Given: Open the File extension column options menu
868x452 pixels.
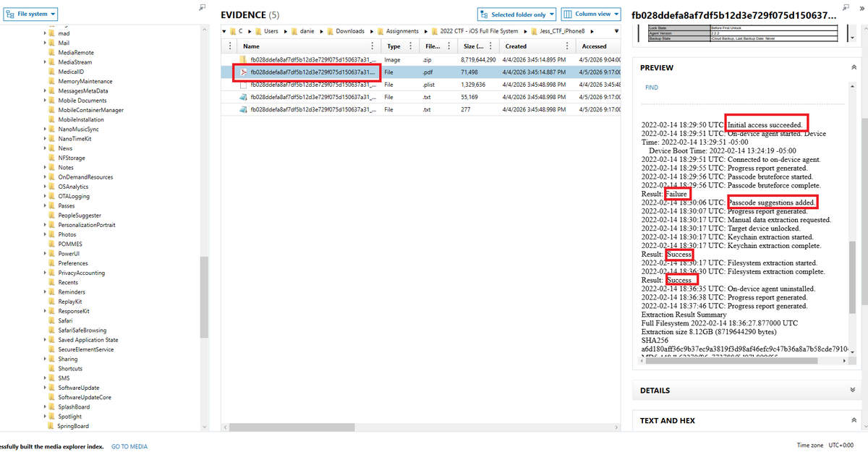Looking at the screenshot, I should click(448, 46).
